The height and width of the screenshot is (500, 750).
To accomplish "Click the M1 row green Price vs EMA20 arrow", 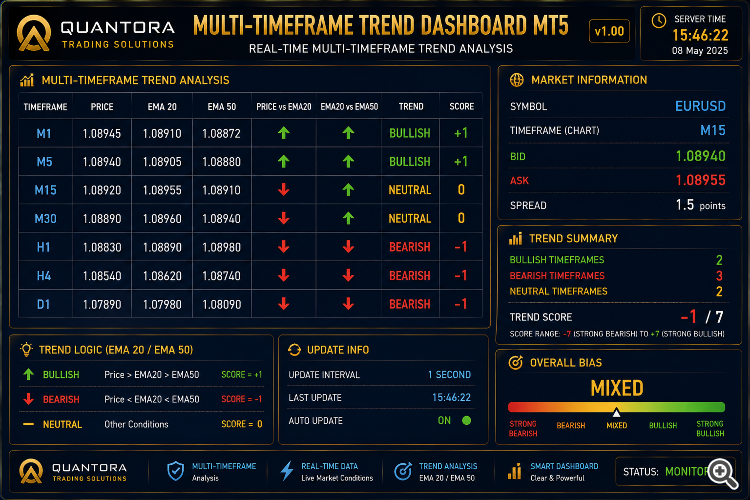I will pos(284,133).
